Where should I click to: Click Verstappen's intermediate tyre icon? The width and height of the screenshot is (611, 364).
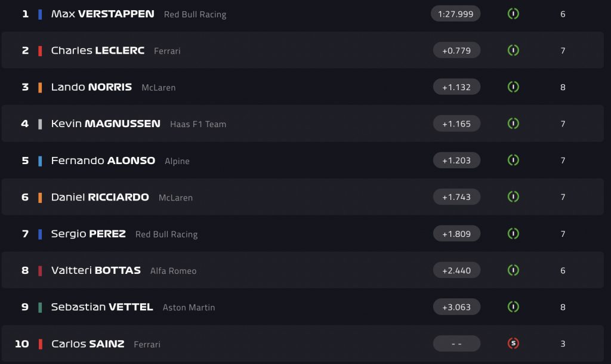click(513, 14)
